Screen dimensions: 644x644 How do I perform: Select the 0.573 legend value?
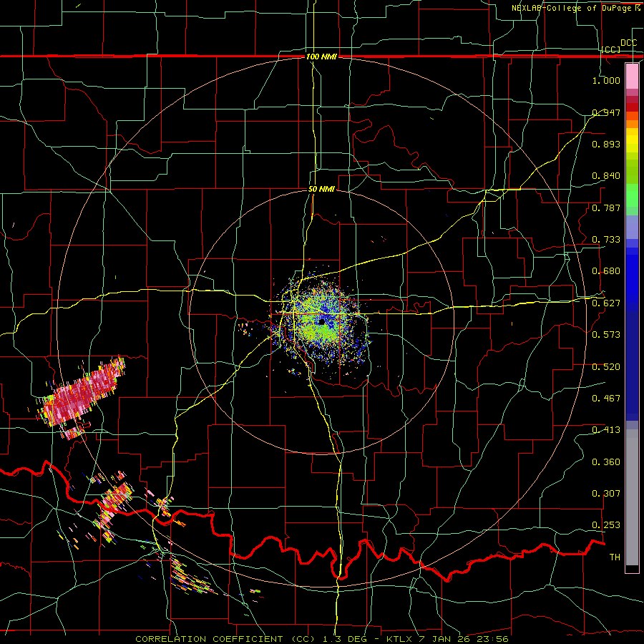(606, 335)
